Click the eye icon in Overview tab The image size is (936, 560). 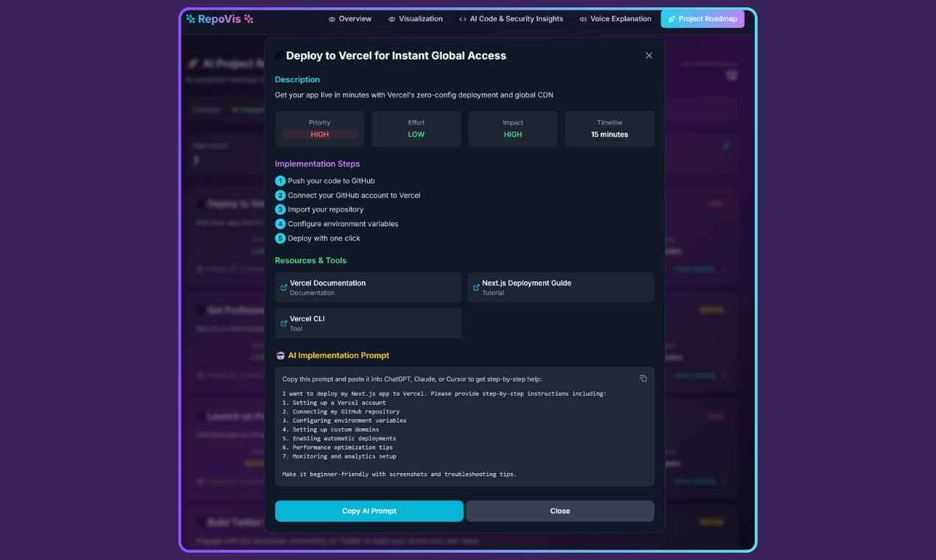pos(332,19)
